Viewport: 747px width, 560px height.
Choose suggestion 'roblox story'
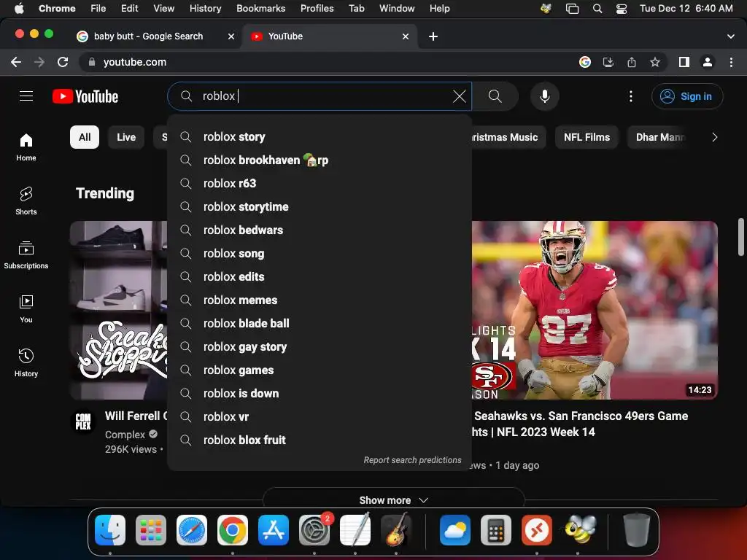[320, 136]
